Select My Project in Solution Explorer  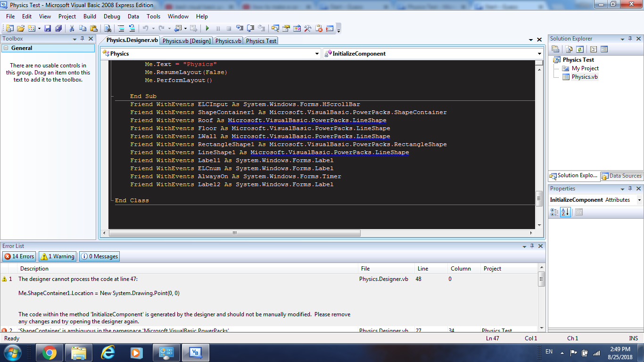585,68
